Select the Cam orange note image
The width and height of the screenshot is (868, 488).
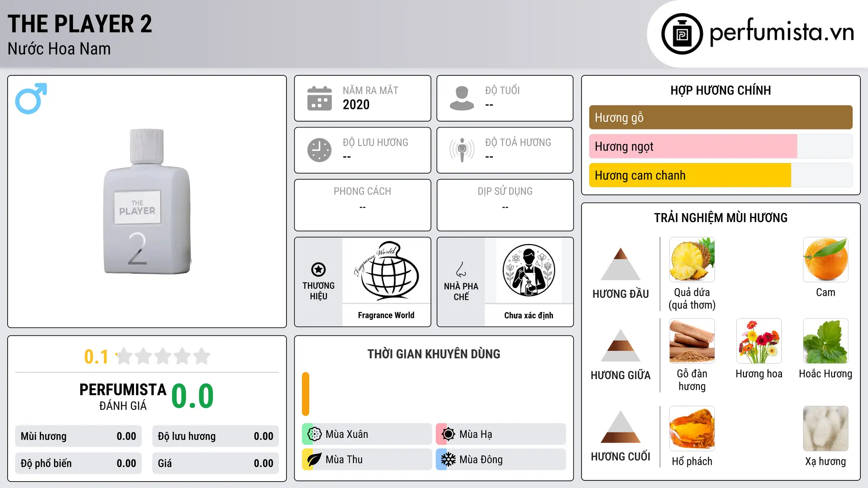(826, 260)
